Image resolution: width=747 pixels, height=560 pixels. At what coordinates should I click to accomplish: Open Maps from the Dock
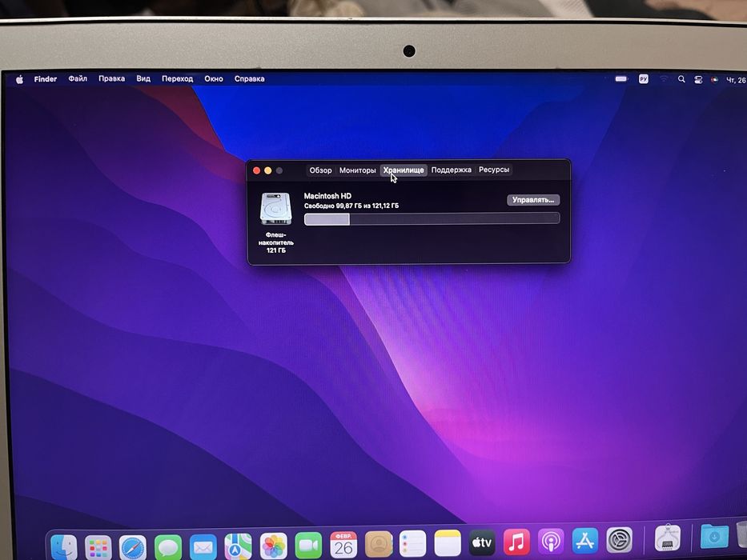(x=239, y=546)
